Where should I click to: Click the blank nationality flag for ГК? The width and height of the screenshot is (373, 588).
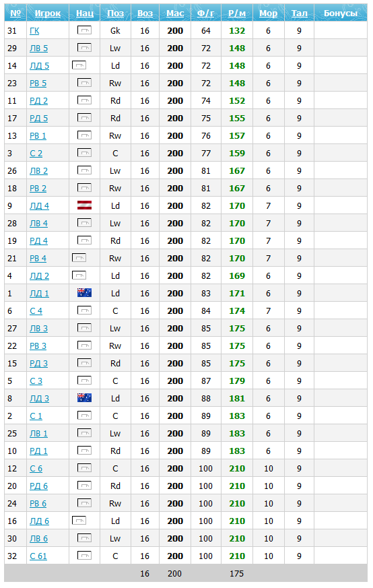84,30
